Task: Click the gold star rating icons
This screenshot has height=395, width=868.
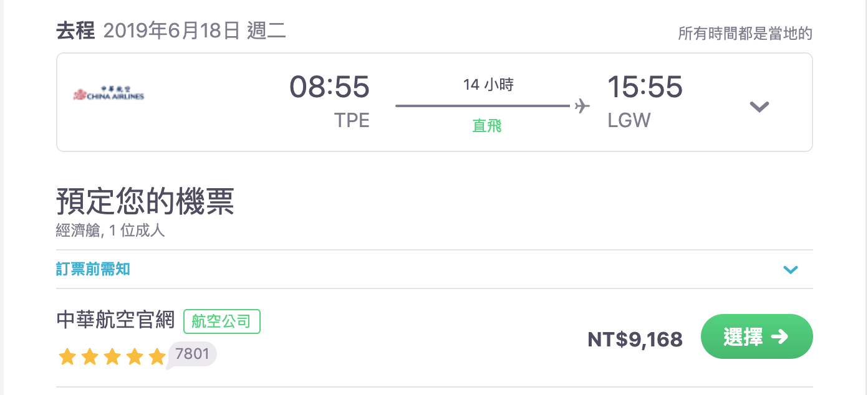Action: coord(112,357)
